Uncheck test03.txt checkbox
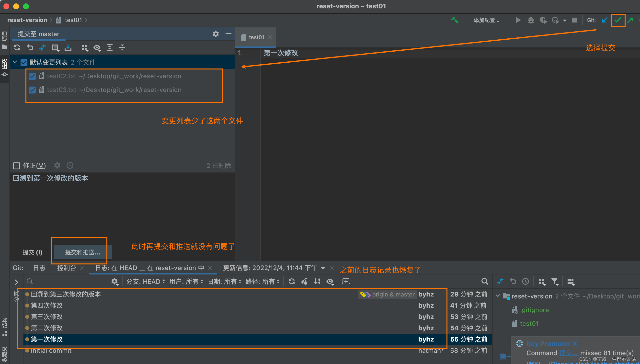 click(32, 90)
